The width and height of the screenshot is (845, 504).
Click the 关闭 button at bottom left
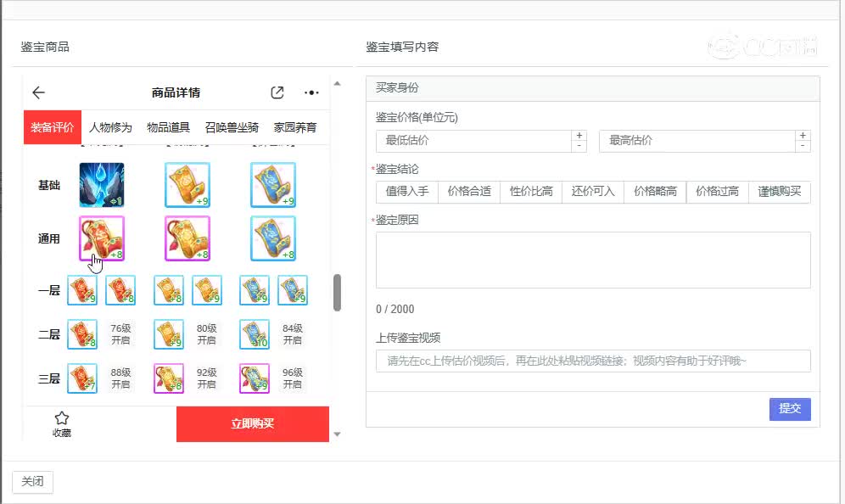[31, 481]
